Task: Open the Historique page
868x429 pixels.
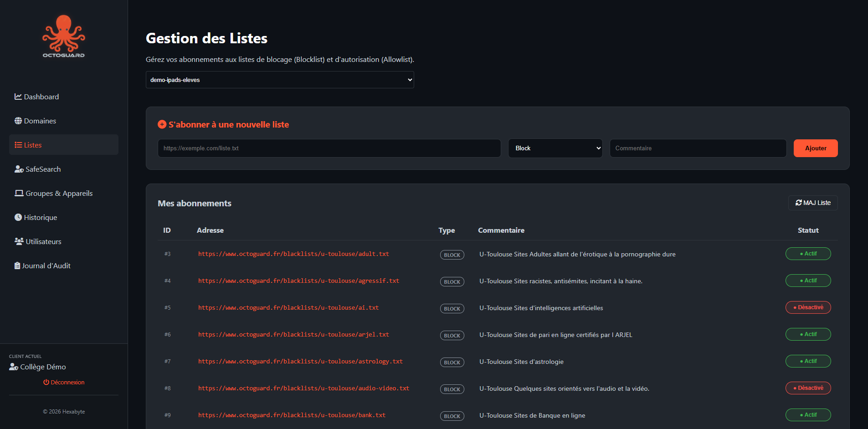Action: tap(64, 217)
